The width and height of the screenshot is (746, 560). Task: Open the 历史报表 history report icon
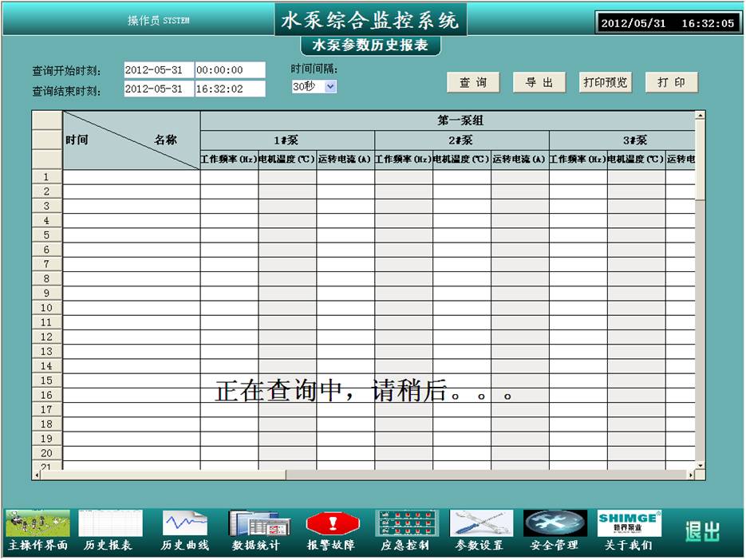pos(109,524)
